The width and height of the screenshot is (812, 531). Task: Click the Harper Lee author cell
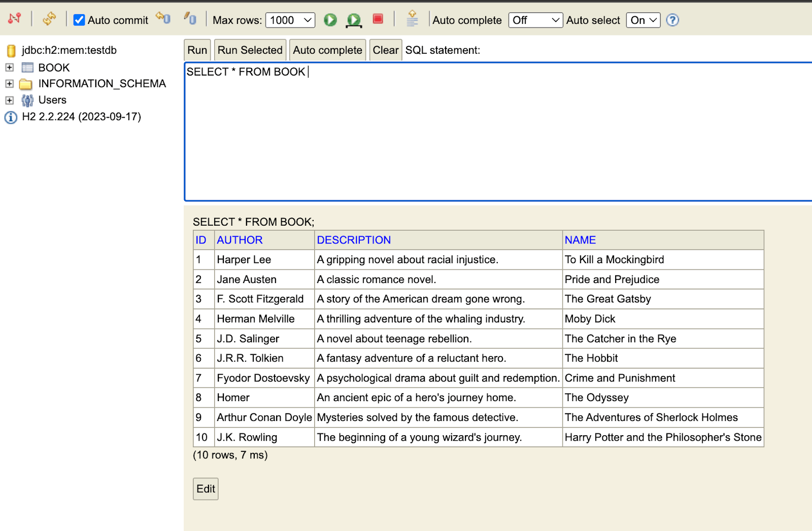point(264,260)
